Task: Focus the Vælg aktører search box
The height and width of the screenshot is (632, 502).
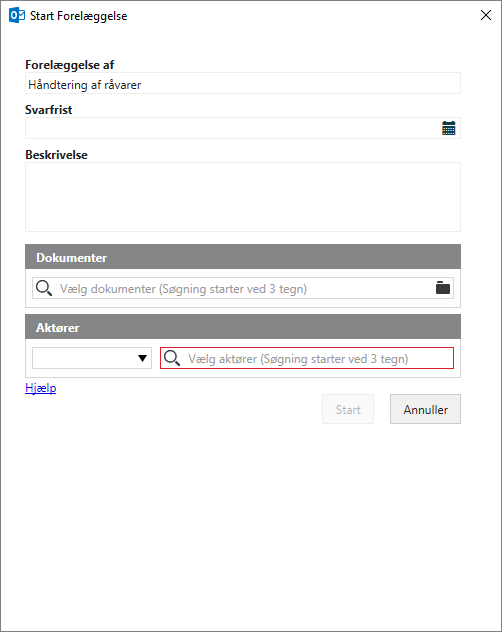Action: [x=307, y=358]
